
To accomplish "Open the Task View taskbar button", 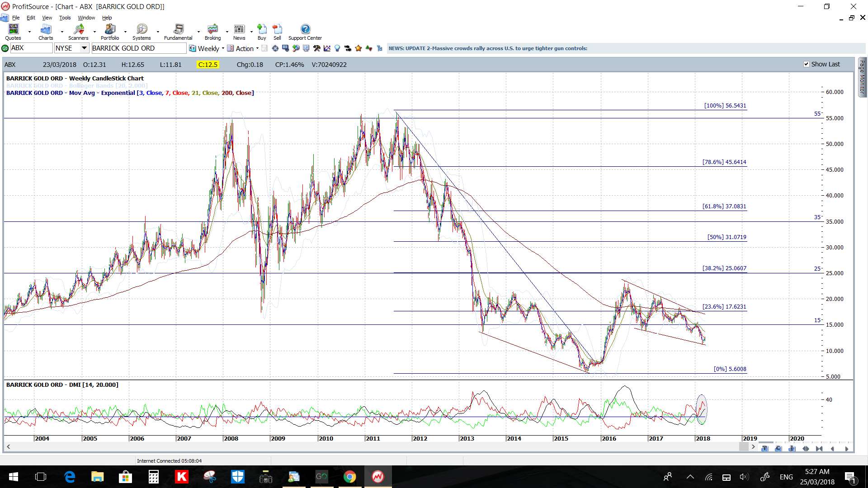I will click(41, 477).
